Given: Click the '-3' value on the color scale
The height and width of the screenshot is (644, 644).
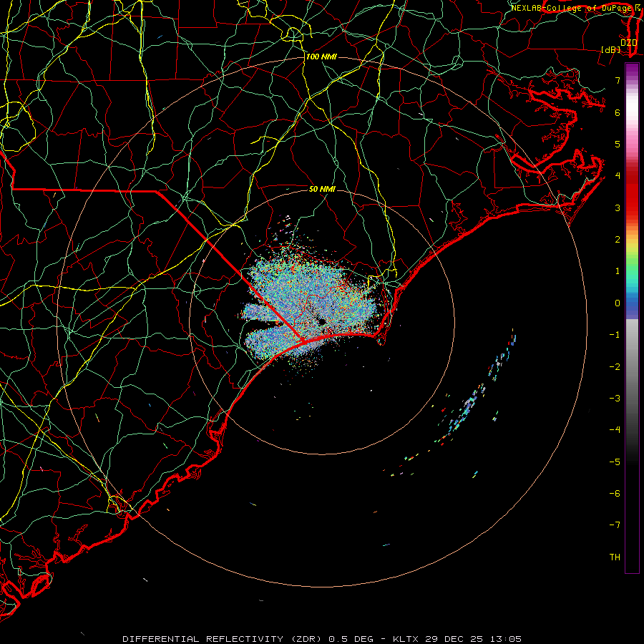Looking at the screenshot, I should point(615,399).
